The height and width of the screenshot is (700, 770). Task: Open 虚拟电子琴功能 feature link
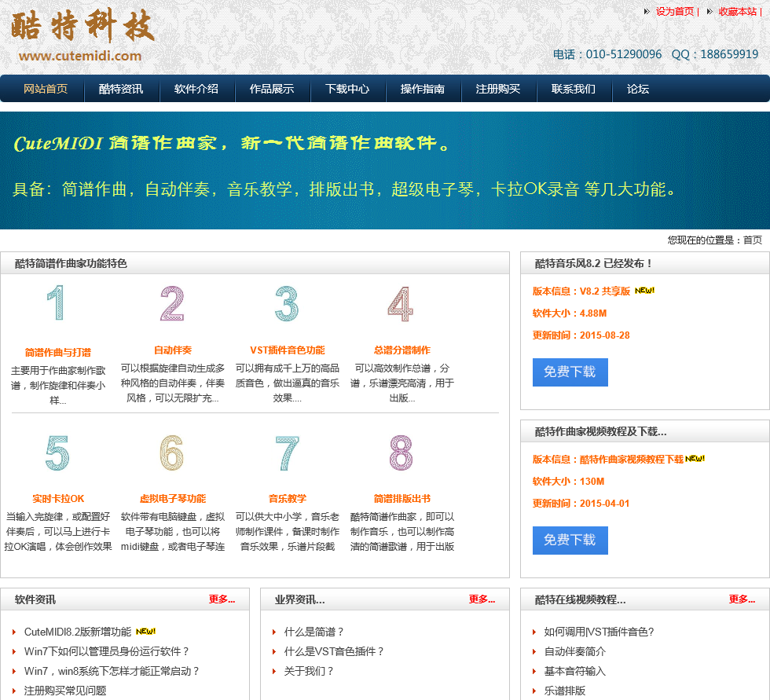point(173,499)
